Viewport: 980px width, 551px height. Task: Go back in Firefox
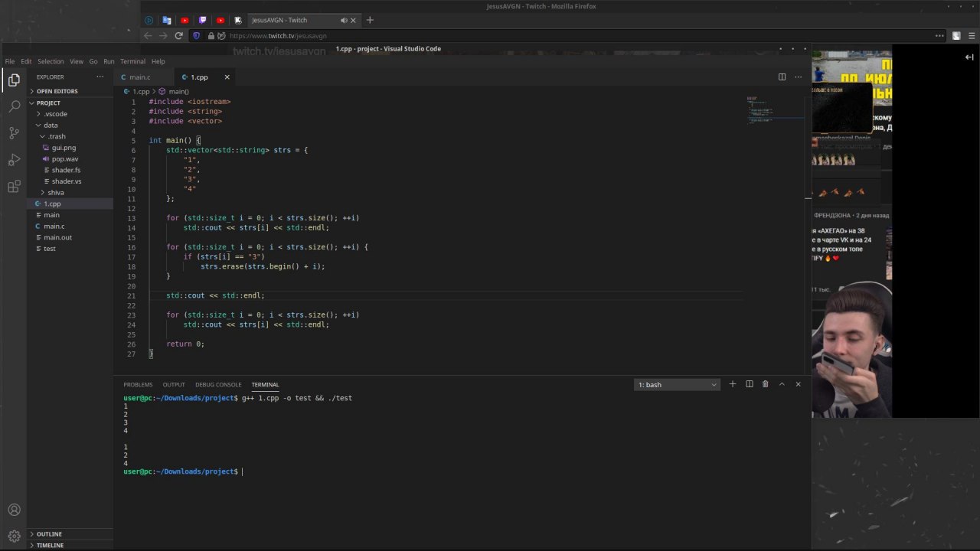148,35
